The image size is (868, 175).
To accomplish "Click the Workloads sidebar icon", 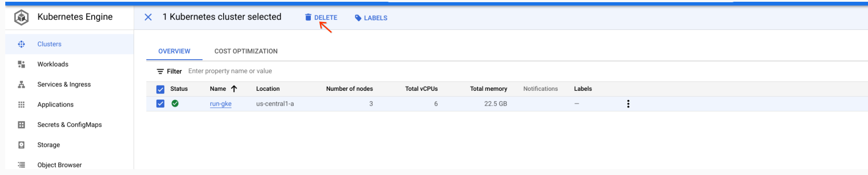I will pos(21,64).
